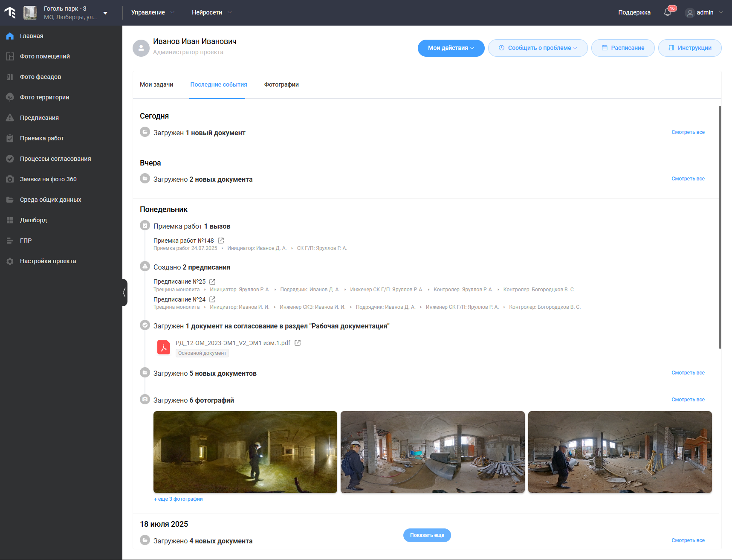Click the Предписания warning icon
The image size is (732, 560).
click(x=10, y=118)
